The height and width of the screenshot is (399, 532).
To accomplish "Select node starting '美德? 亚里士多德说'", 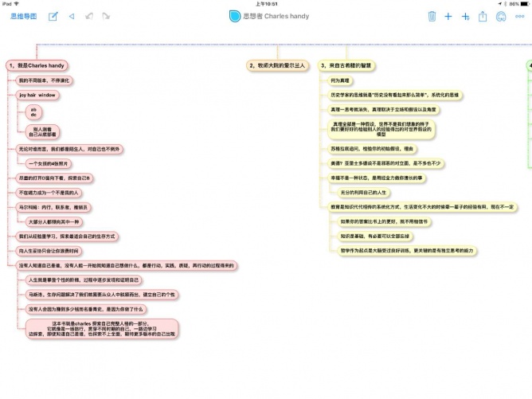I will 385,163.
